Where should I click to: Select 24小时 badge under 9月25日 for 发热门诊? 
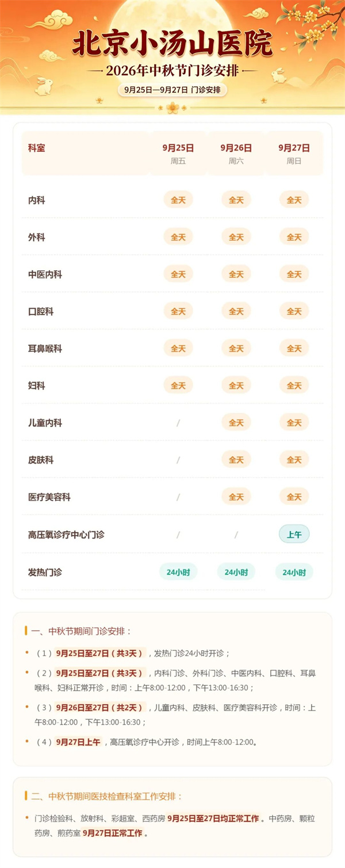click(x=178, y=572)
